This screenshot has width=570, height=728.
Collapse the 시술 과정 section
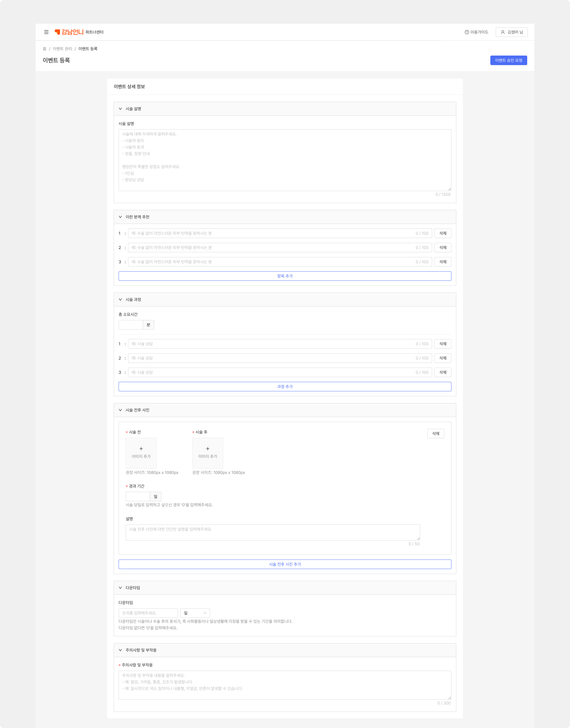(120, 300)
